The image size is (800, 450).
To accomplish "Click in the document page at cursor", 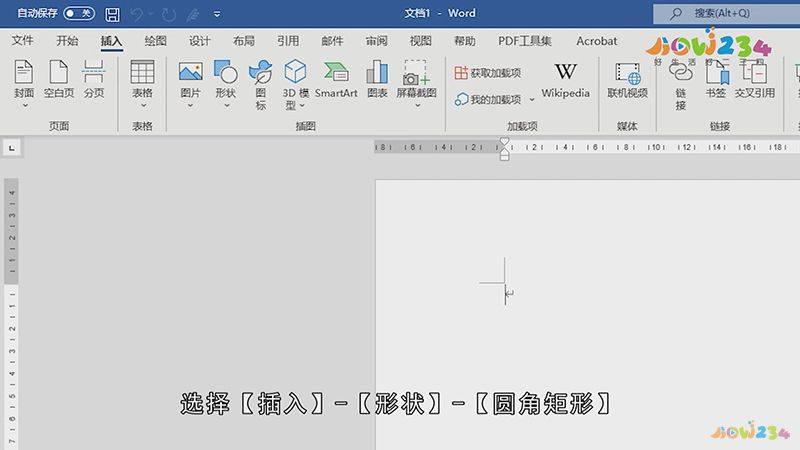I will 506,294.
